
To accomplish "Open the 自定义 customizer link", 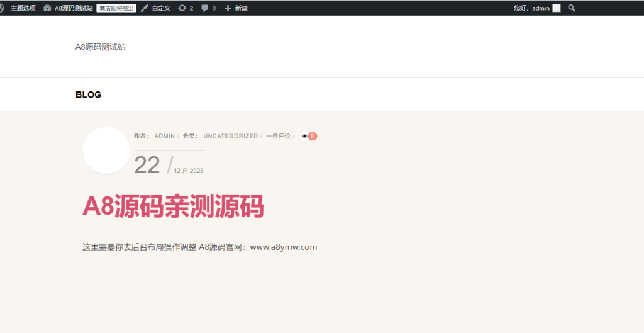I will tap(161, 8).
